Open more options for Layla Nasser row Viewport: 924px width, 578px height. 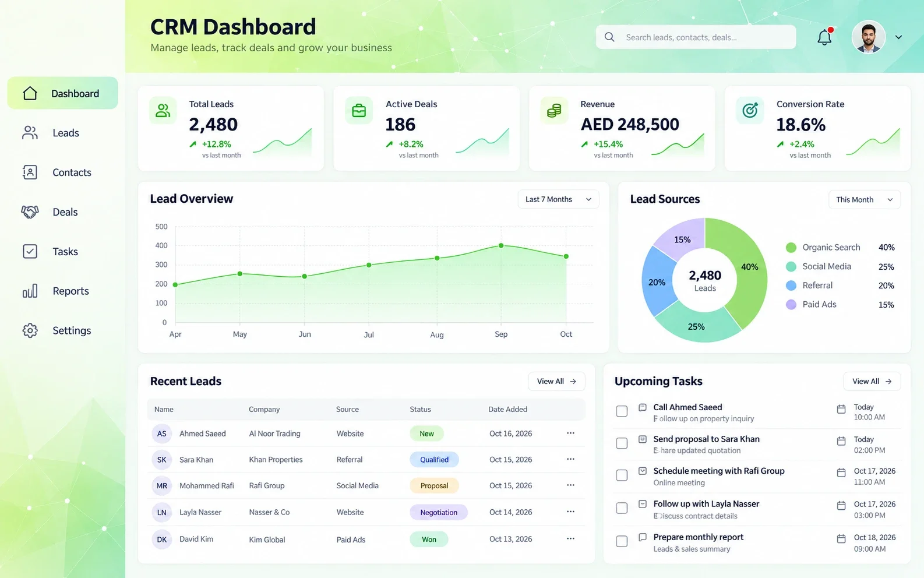point(570,512)
